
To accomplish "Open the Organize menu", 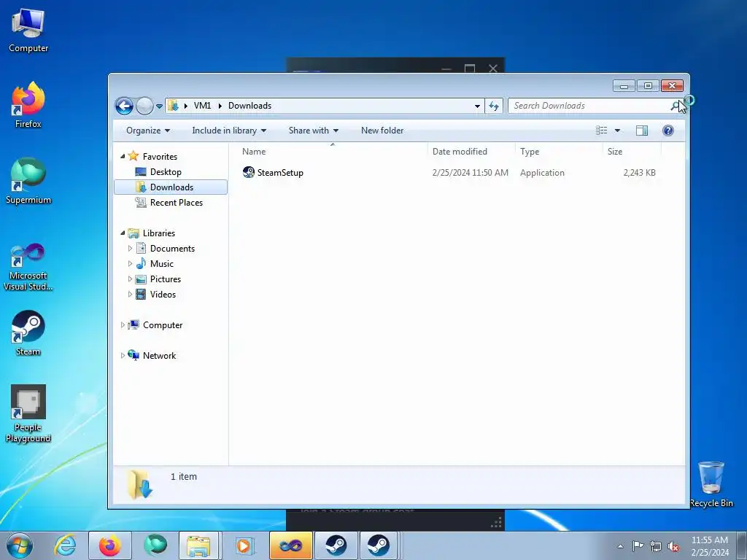I will coord(147,131).
